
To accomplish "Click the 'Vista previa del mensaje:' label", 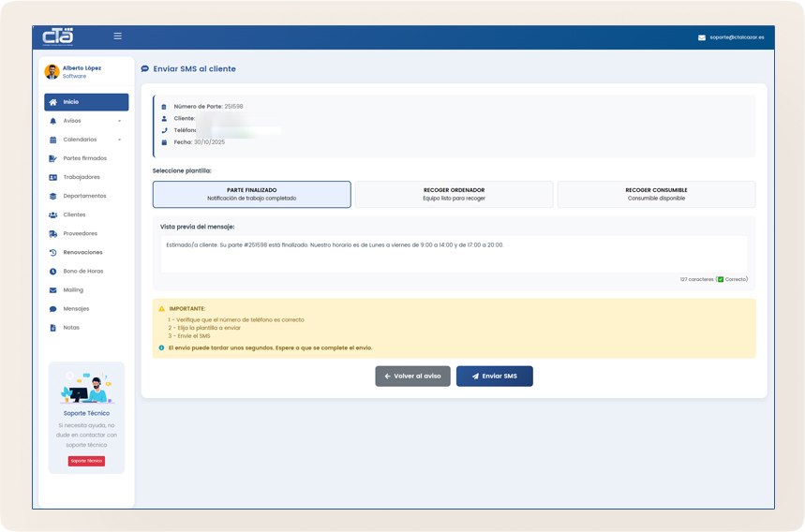I will [x=197, y=227].
